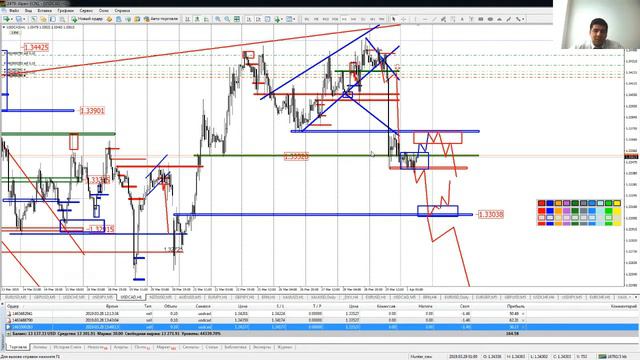Image resolution: width=640 pixels, height=360 pixels.
Task: Pick the yellow swatch in top palette row
Action: pos(617,203)
